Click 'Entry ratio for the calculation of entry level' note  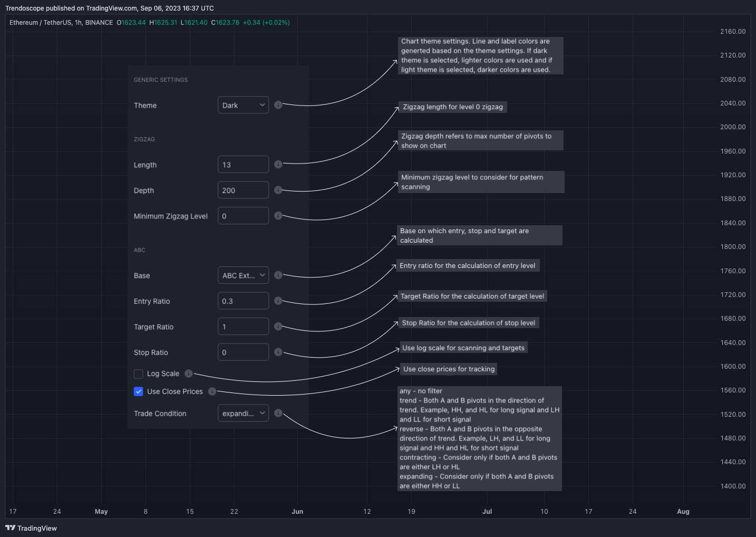pos(468,266)
